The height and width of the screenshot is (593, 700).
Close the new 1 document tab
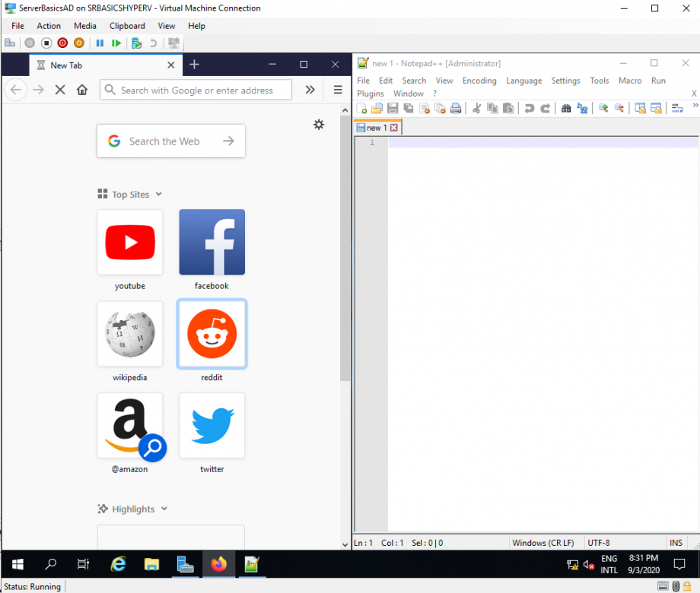click(x=394, y=128)
